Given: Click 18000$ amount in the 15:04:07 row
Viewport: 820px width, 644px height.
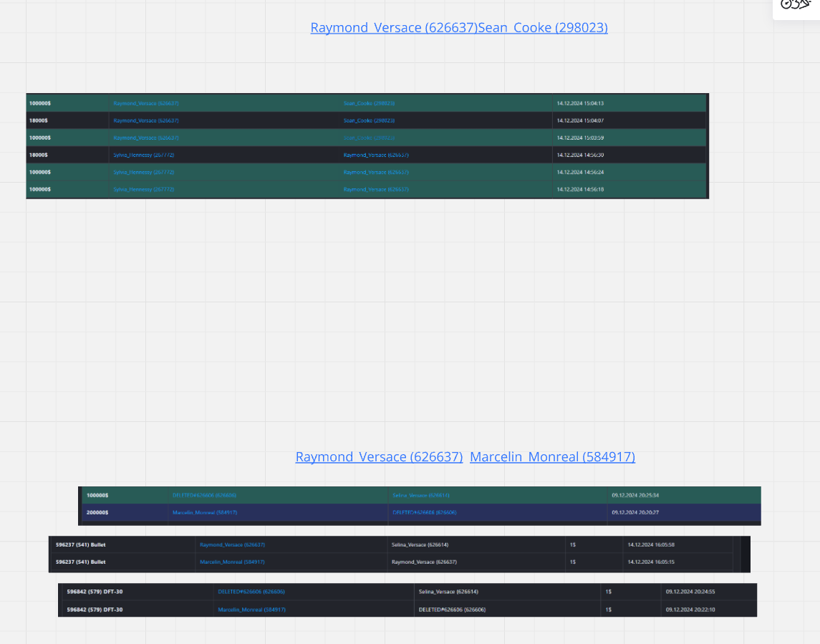Looking at the screenshot, I should coord(39,120).
